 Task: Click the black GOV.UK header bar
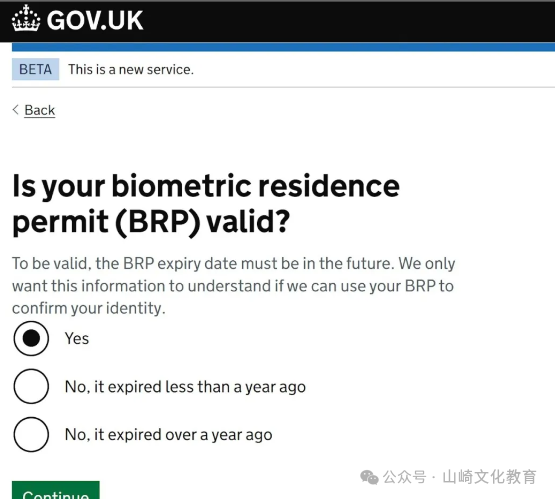coord(278,21)
